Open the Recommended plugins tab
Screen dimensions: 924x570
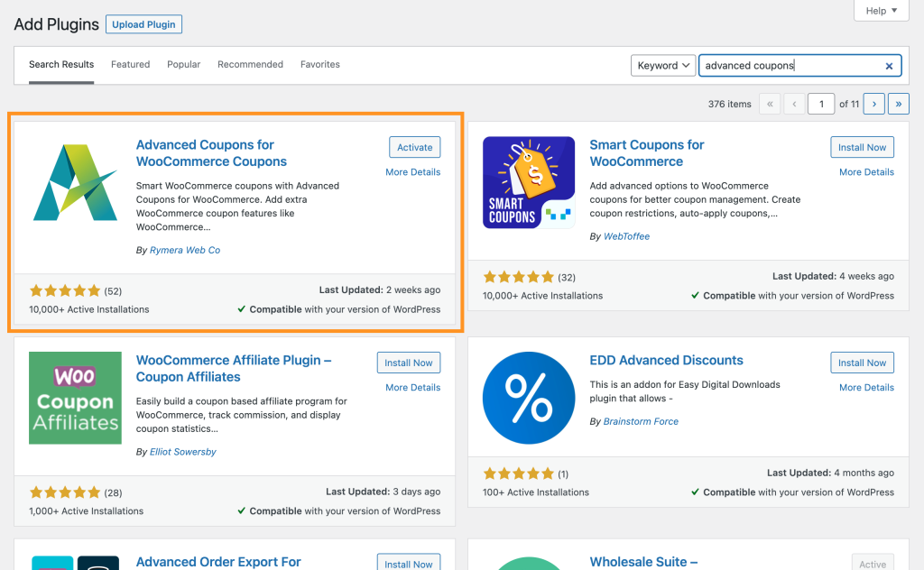click(x=250, y=64)
